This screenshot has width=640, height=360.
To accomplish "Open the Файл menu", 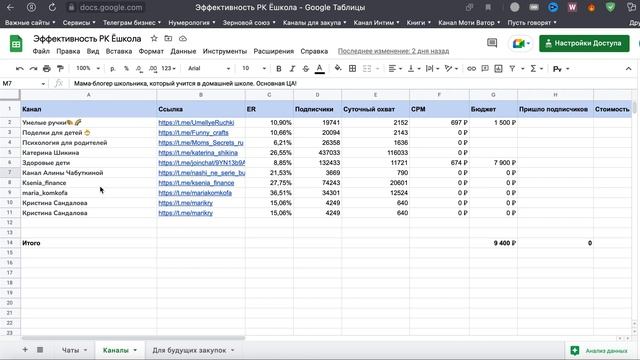I will point(41,51).
